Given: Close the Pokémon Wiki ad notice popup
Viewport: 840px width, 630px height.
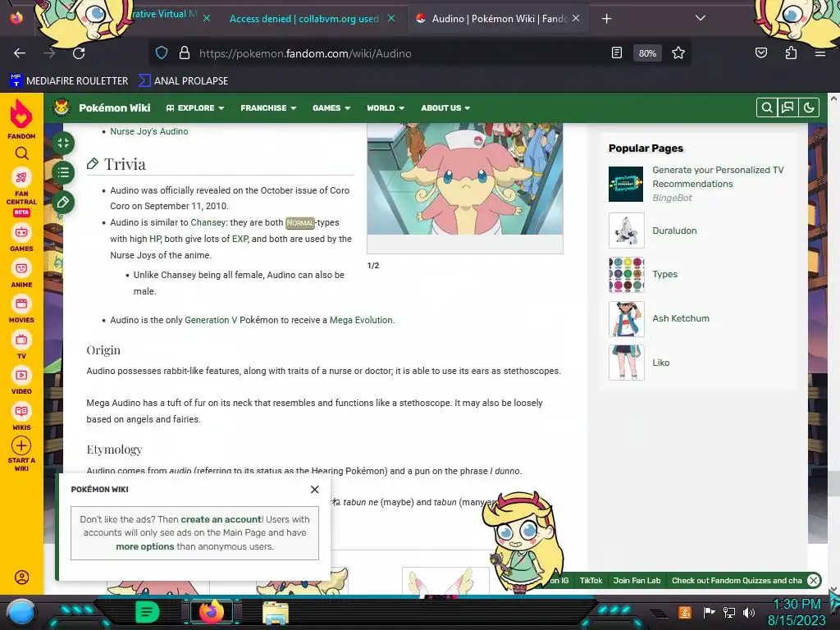Looking at the screenshot, I should tap(314, 489).
